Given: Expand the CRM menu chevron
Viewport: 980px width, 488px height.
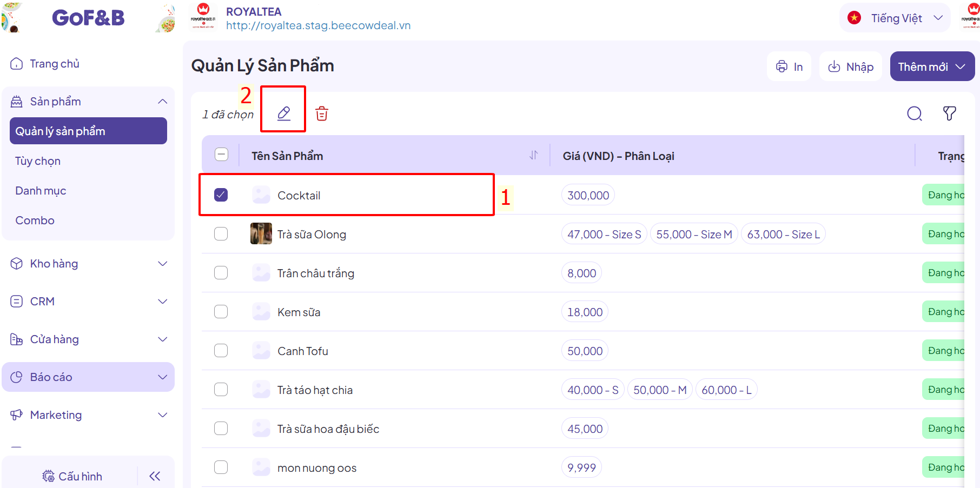Looking at the screenshot, I should pos(162,302).
